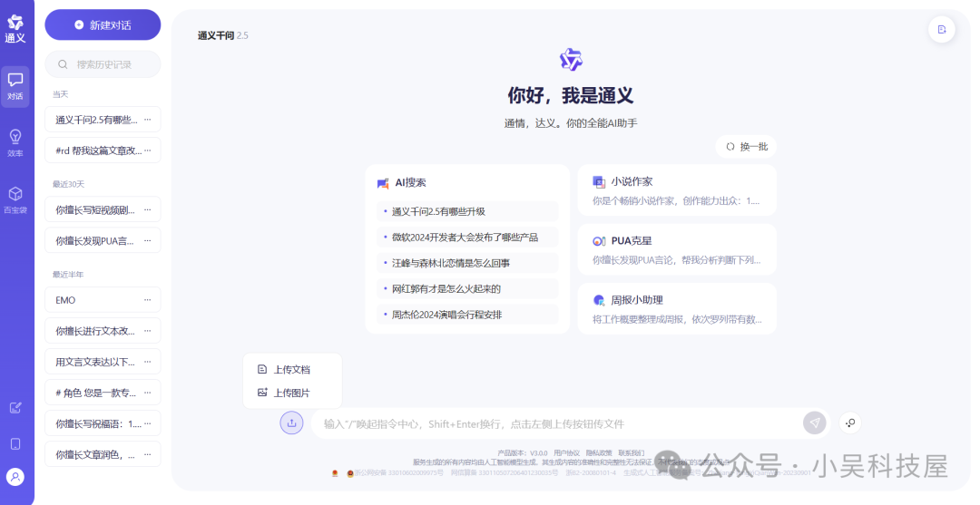980x505 pixels.
Task: Select 上传文档 from the upload menu
Action: pos(292,370)
